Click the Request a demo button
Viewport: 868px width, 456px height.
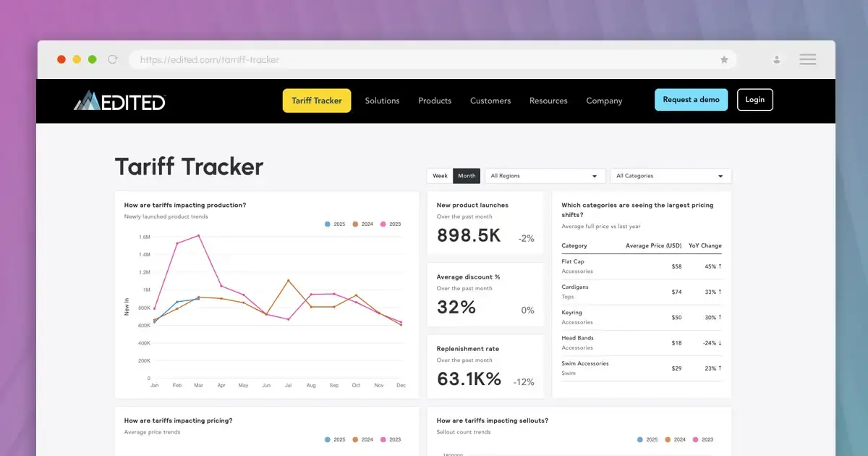691,99
